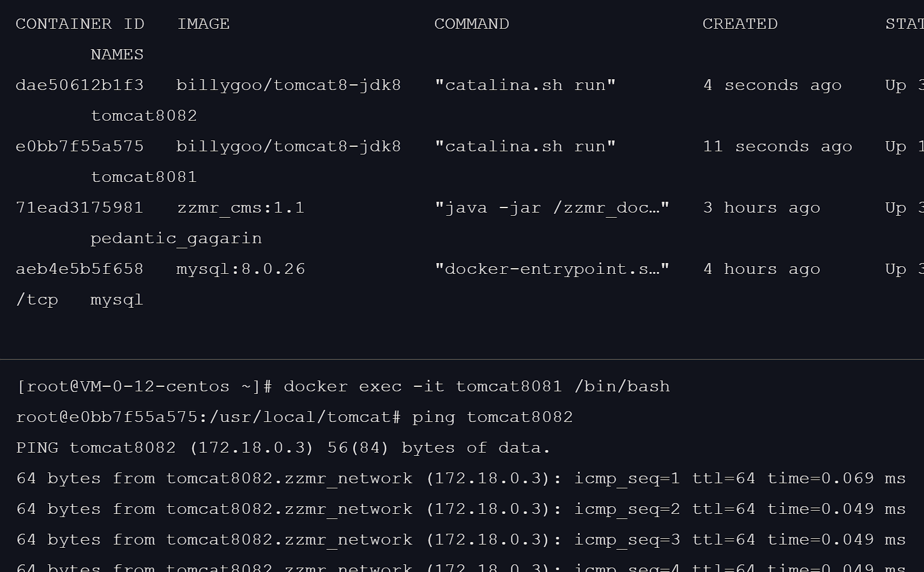The width and height of the screenshot is (924, 572).
Task: Click the tomcat8081 name in the container list
Action: tap(144, 177)
